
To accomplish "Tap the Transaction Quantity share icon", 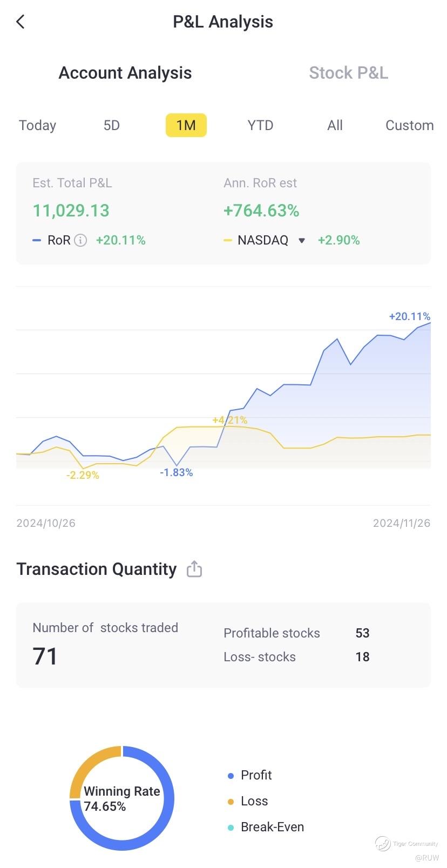I will (194, 569).
